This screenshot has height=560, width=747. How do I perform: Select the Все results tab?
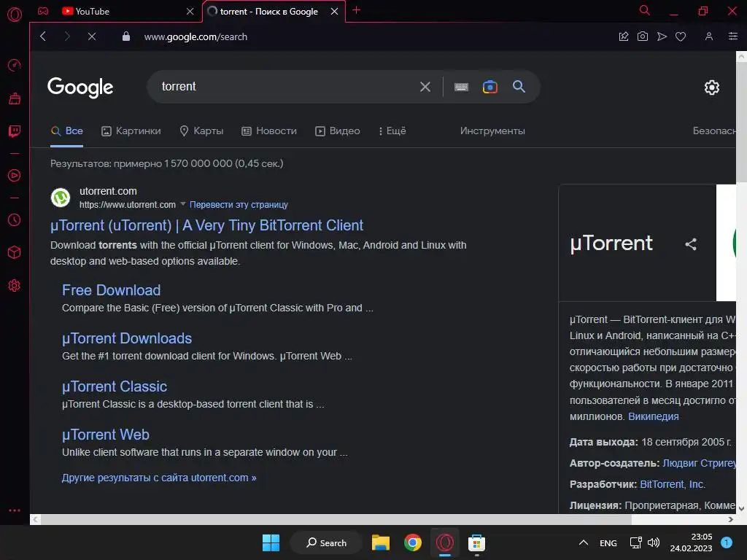67,131
